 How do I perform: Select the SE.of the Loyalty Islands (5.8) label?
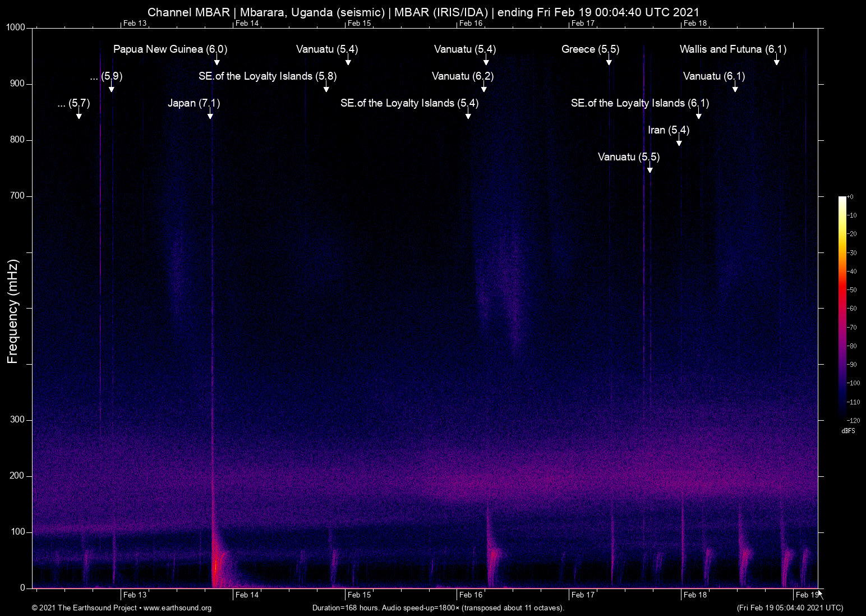point(268,76)
